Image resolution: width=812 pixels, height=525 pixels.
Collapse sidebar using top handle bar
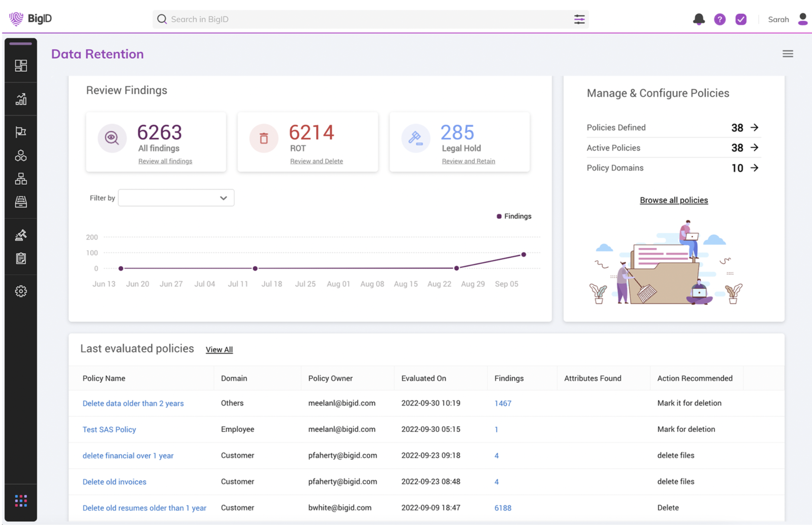(20, 44)
